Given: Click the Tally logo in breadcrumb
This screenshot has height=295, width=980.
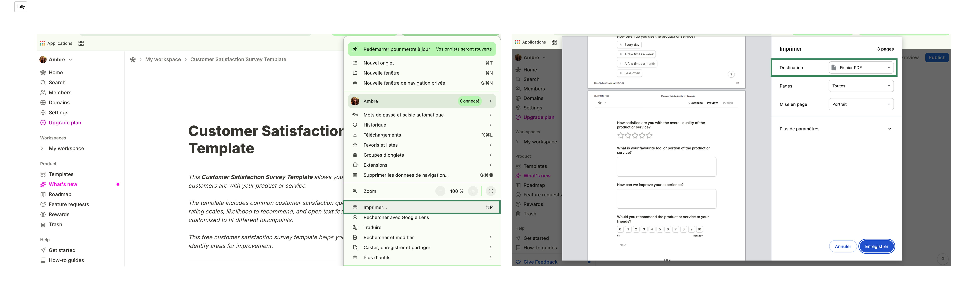Looking at the screenshot, I should 133,60.
